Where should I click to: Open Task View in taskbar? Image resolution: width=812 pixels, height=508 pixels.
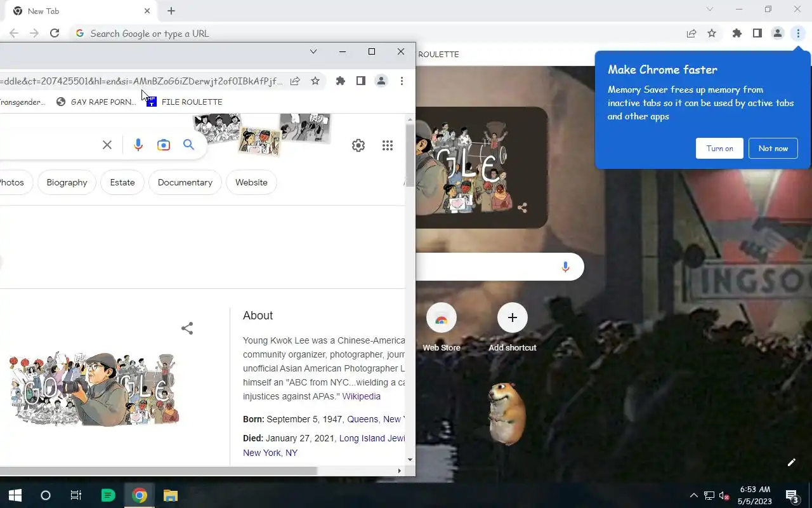point(76,495)
